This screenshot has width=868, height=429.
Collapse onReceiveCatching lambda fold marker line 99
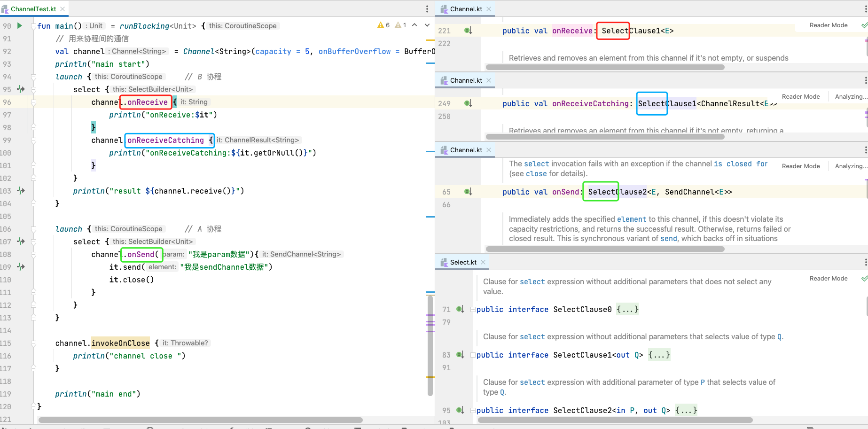point(33,140)
